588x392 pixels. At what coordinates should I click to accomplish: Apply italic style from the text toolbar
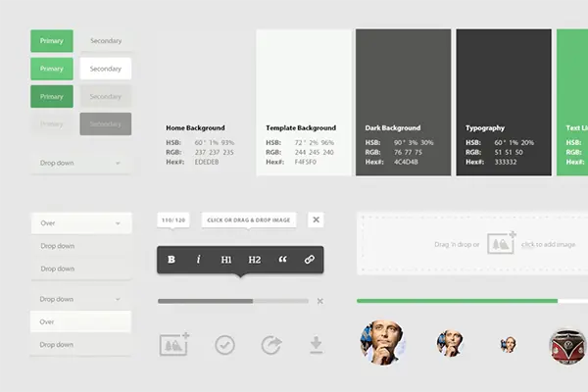tap(199, 260)
